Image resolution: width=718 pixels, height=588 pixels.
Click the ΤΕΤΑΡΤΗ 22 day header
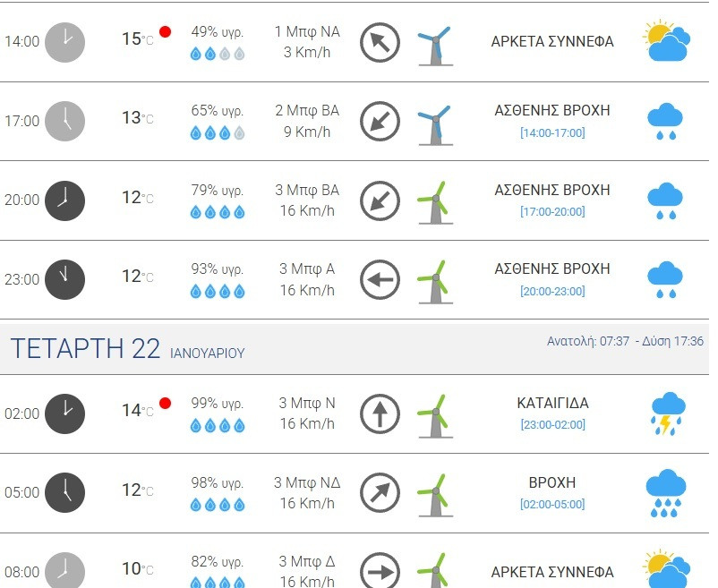pos(86,349)
